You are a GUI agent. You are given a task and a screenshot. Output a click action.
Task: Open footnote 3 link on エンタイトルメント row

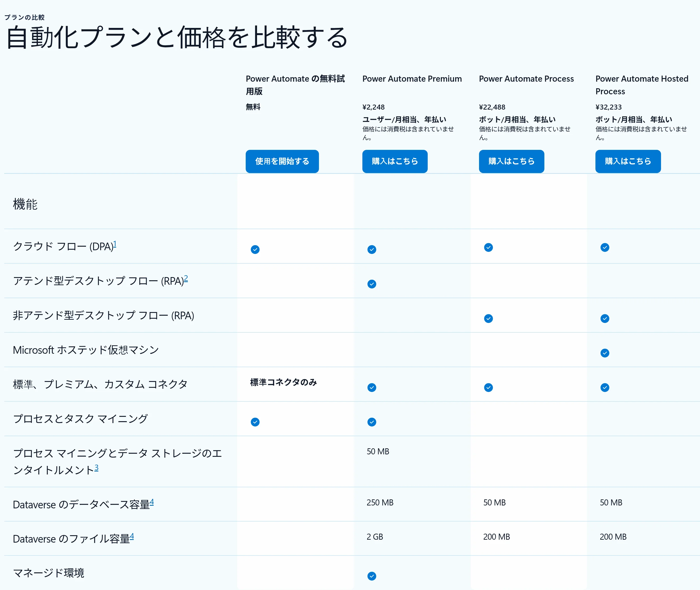(96, 468)
